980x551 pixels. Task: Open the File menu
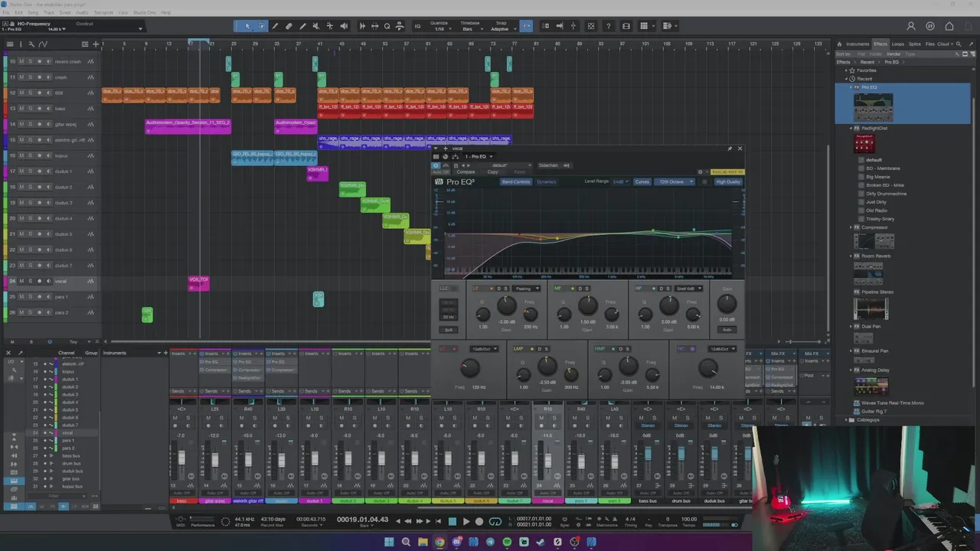pyautogui.click(x=6, y=13)
